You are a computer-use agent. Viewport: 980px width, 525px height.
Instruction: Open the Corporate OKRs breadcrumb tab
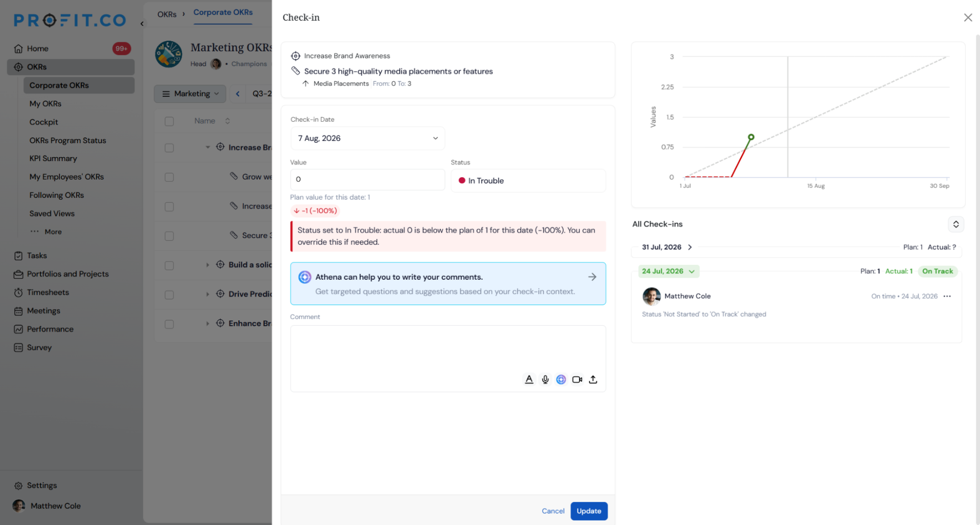click(223, 12)
